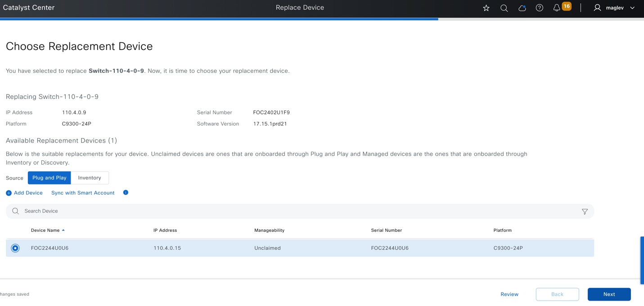Select the FOC2244U0U6 replacement device radio button
This screenshot has width=644, height=306.
[15, 247]
